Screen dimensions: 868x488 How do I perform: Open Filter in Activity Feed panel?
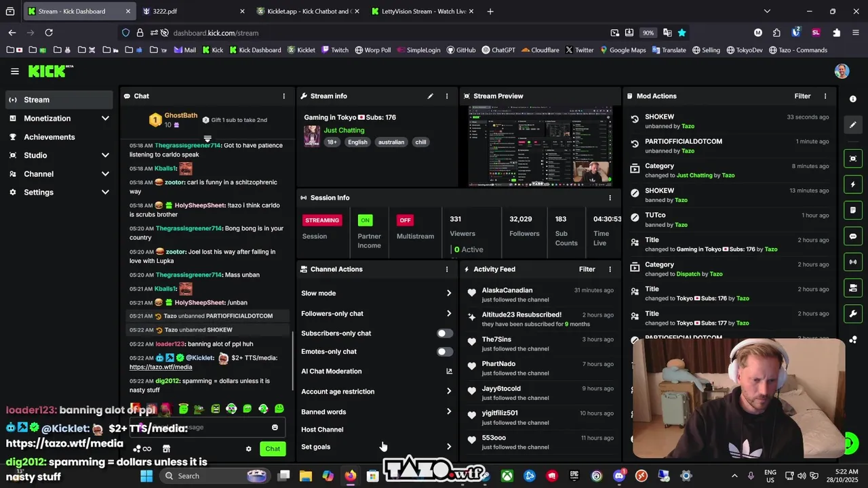tap(587, 269)
